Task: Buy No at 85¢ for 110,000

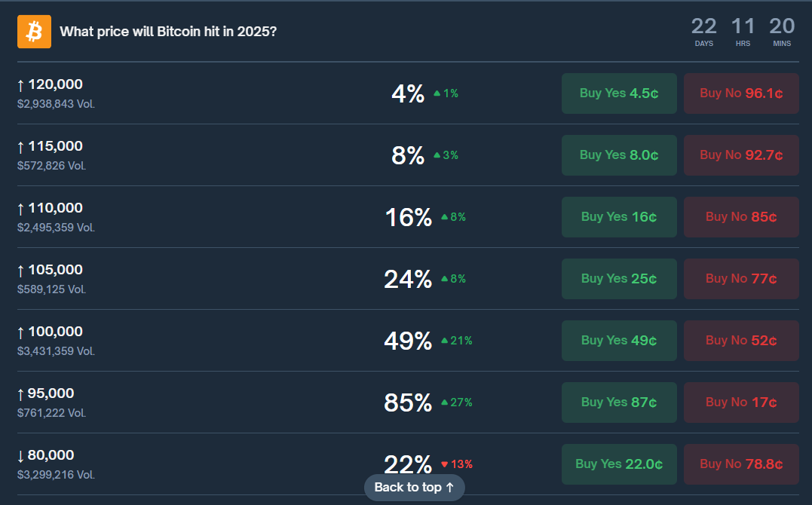Action: coord(741,216)
